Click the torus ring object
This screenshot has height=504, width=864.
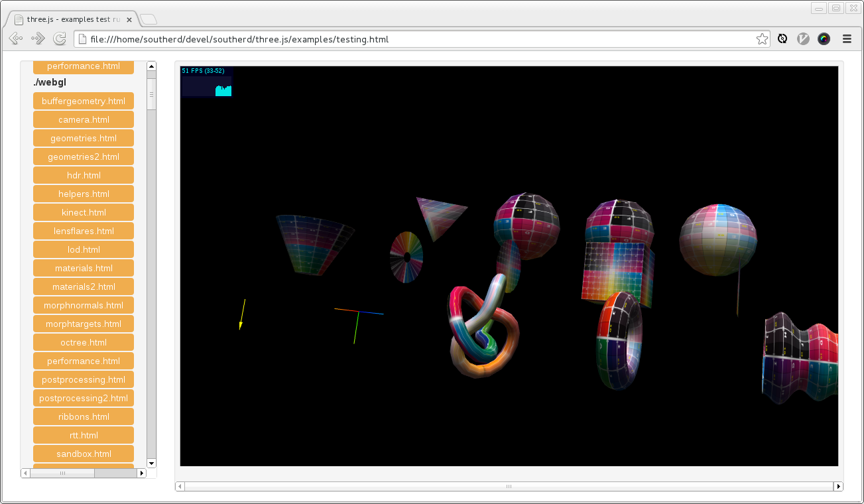619,340
